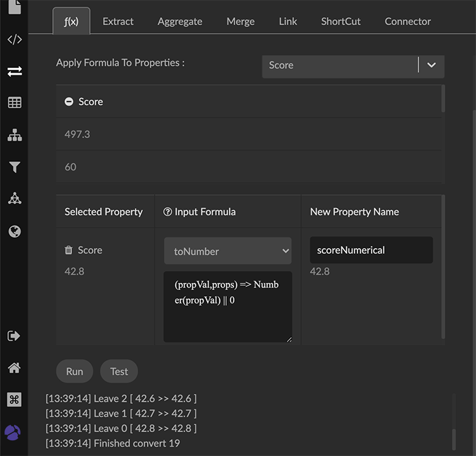Open the toNumber formula dropdown
Image resolution: width=476 pixels, height=456 pixels.
[227, 251]
